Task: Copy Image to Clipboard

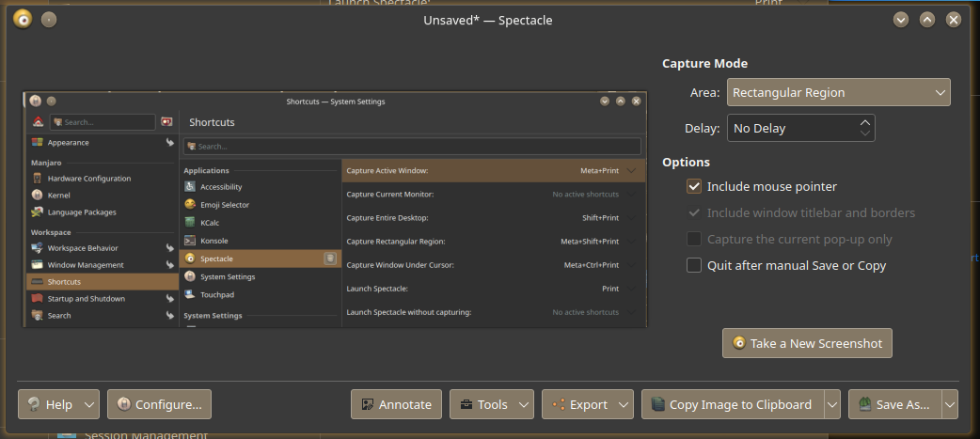Action: (x=733, y=404)
